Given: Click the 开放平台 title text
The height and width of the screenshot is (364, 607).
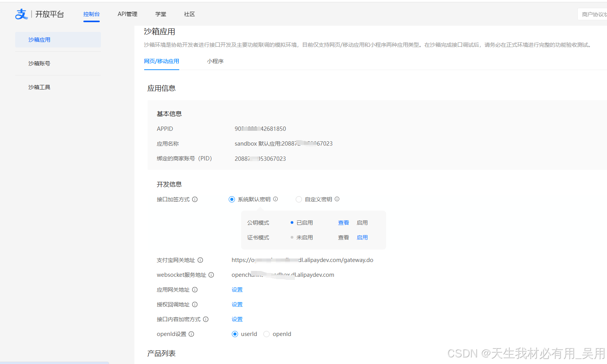Looking at the screenshot, I should (49, 14).
